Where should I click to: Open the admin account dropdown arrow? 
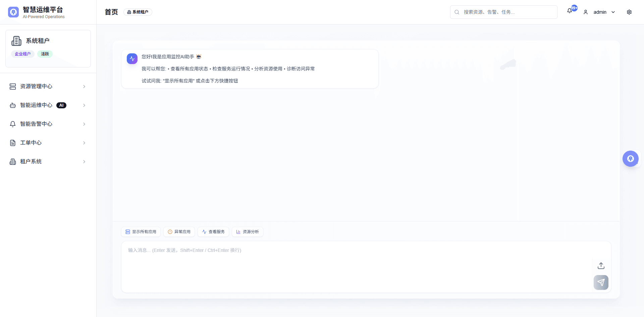pos(613,12)
